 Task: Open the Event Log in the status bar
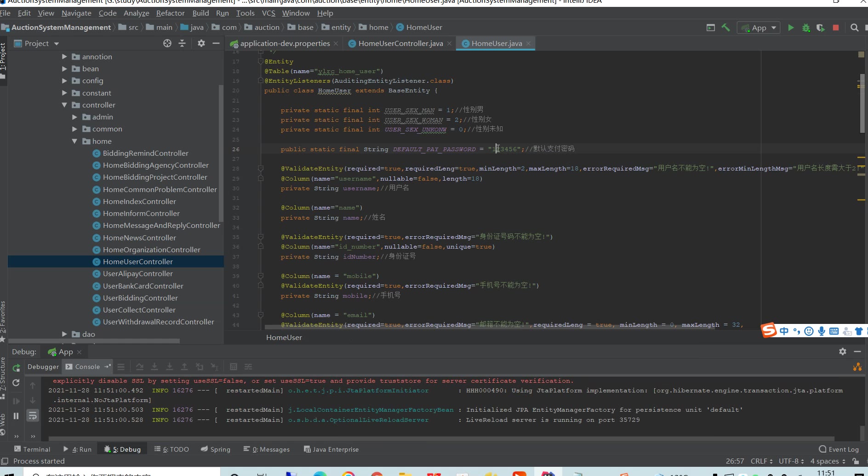click(x=839, y=449)
